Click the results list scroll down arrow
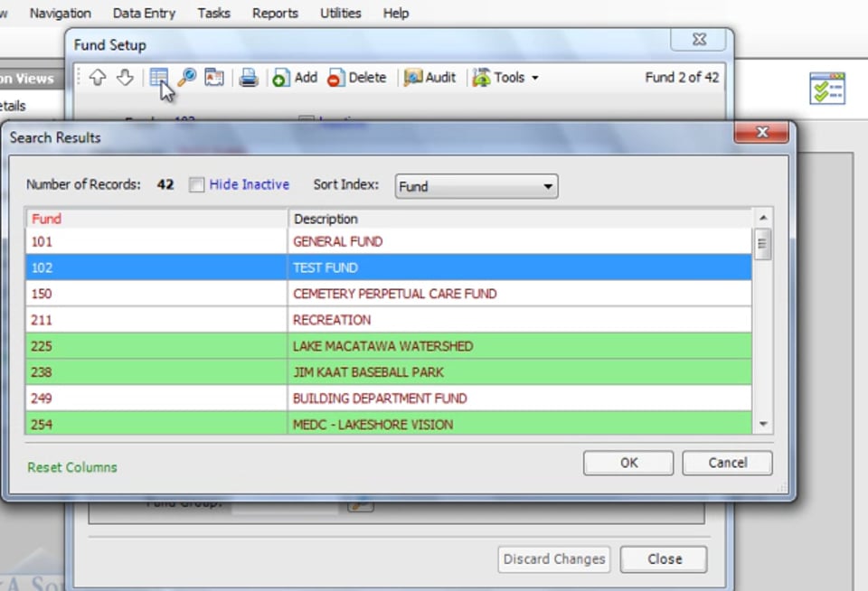The width and height of the screenshot is (868, 591). (x=763, y=425)
